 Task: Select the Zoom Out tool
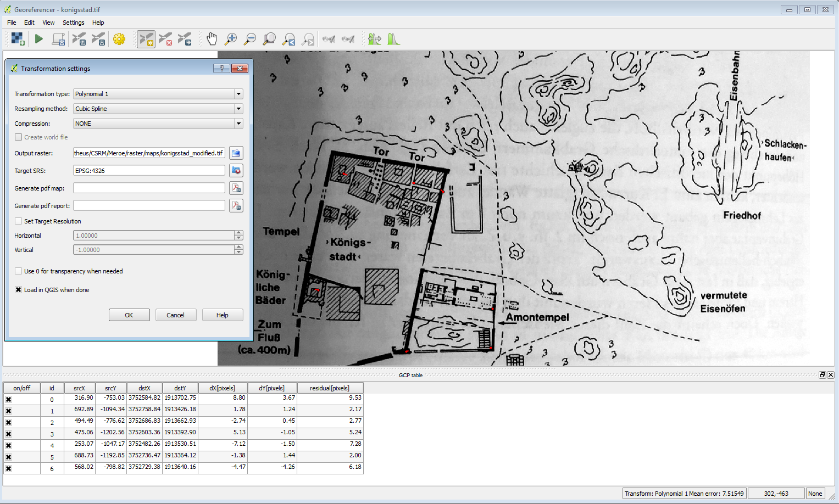[250, 39]
